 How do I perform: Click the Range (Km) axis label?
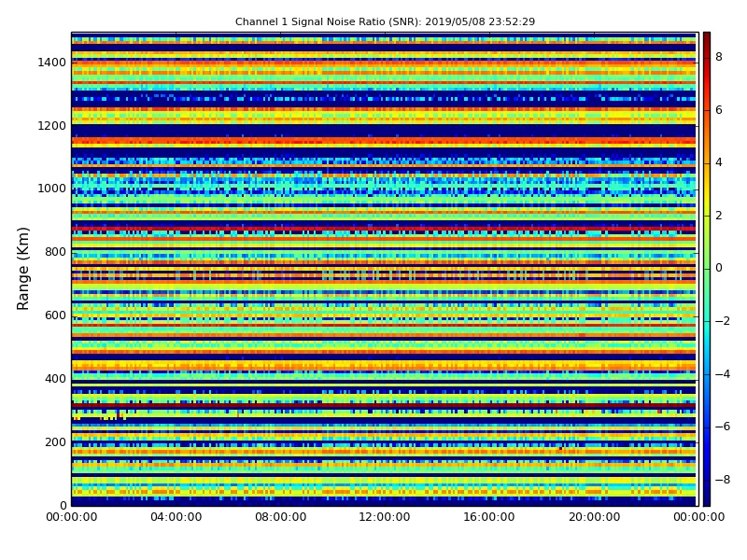[x=22, y=269]
